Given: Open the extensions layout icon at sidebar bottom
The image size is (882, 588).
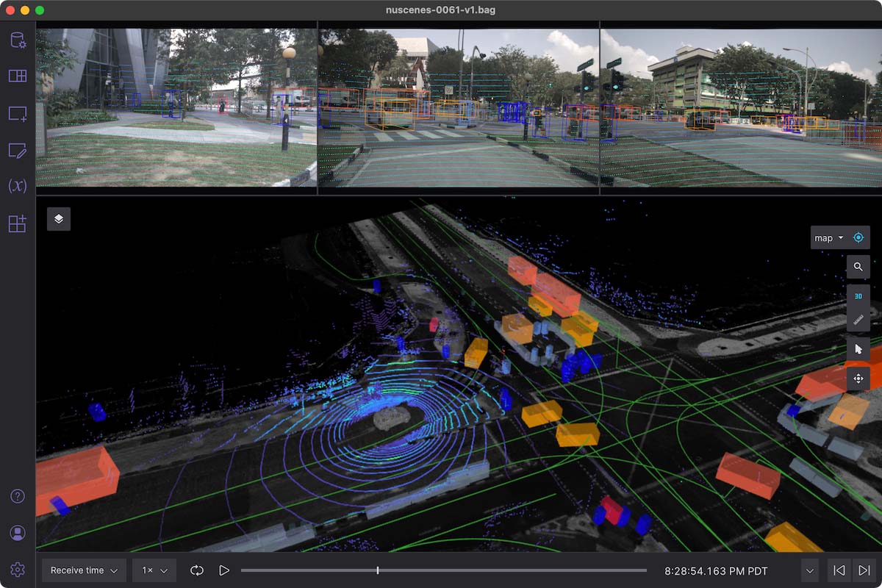Looking at the screenshot, I should coord(18,224).
